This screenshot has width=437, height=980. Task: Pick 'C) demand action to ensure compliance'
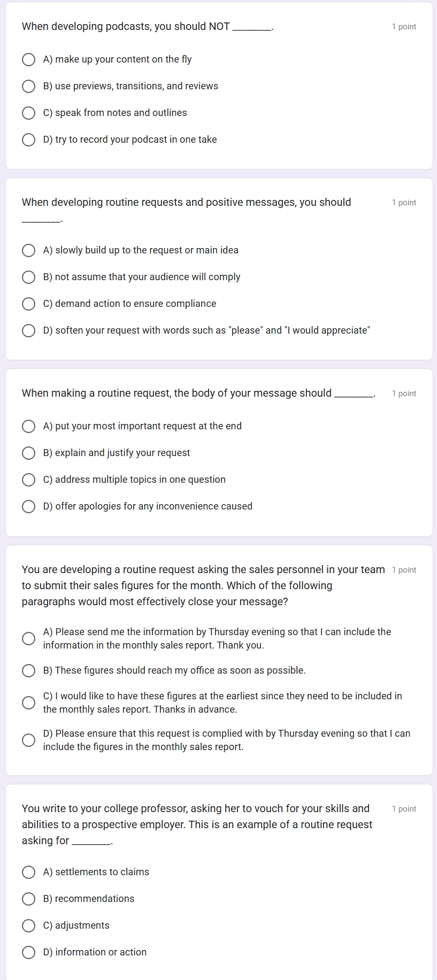[28, 304]
